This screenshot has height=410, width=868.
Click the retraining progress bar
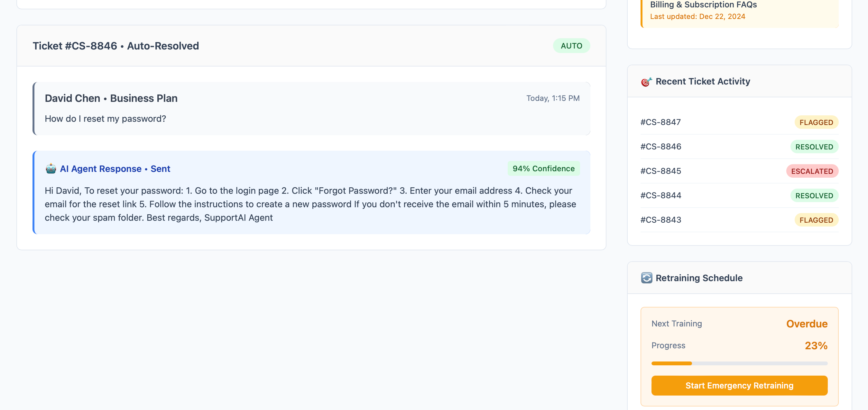(739, 363)
